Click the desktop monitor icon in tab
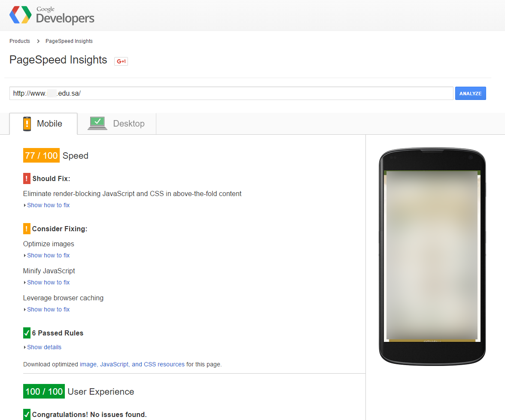The height and width of the screenshot is (420, 505). coord(97,123)
